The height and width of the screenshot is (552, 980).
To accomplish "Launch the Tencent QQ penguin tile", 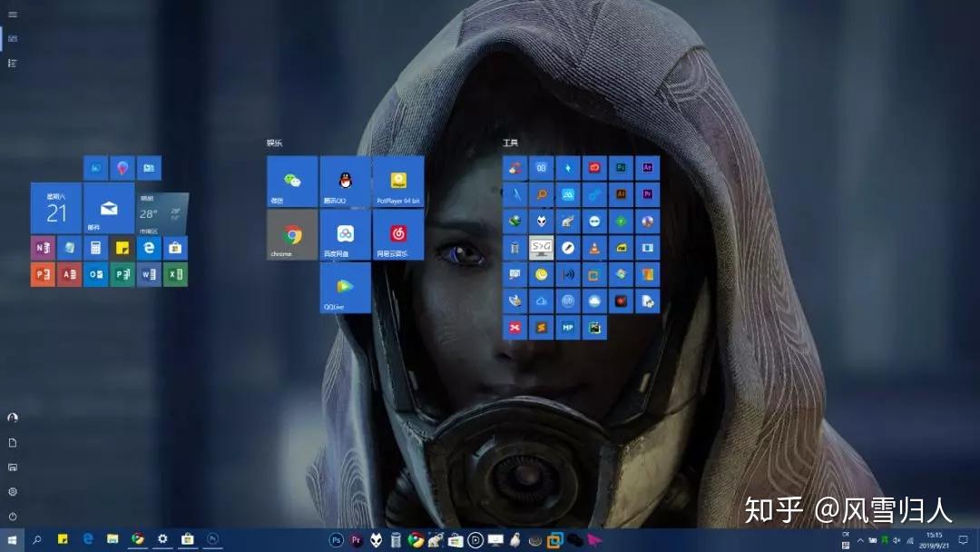I will pos(345,182).
